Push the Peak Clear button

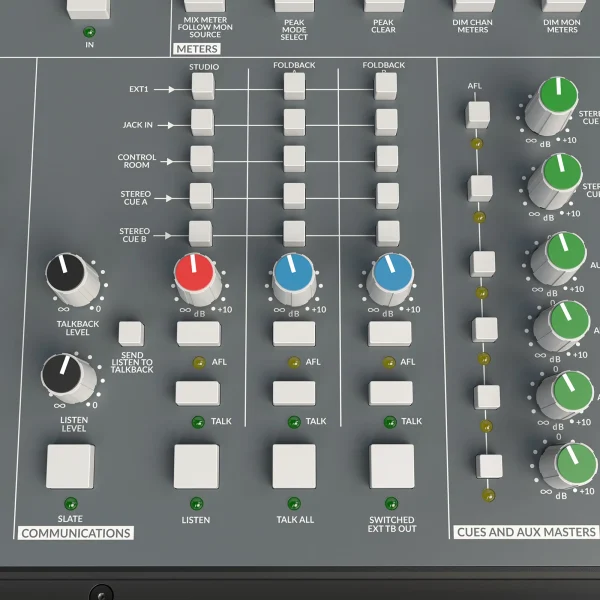click(x=384, y=5)
